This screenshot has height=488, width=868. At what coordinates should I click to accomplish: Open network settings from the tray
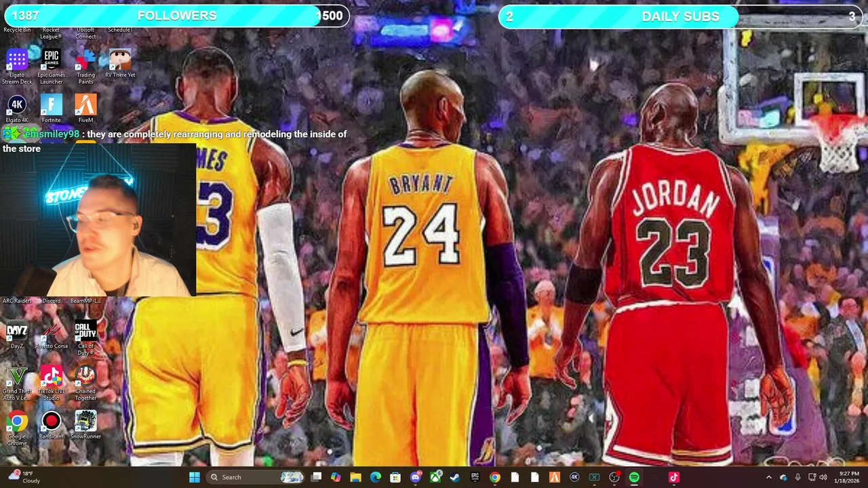(x=812, y=477)
